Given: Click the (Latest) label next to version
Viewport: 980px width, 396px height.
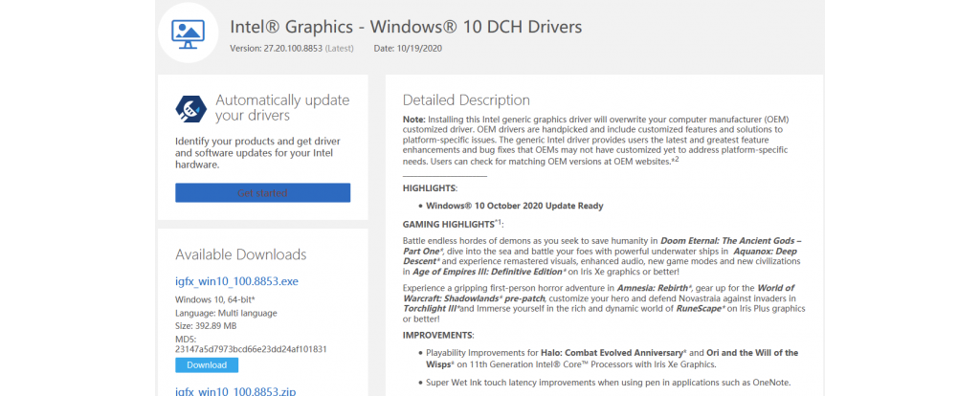Looking at the screenshot, I should [339, 48].
